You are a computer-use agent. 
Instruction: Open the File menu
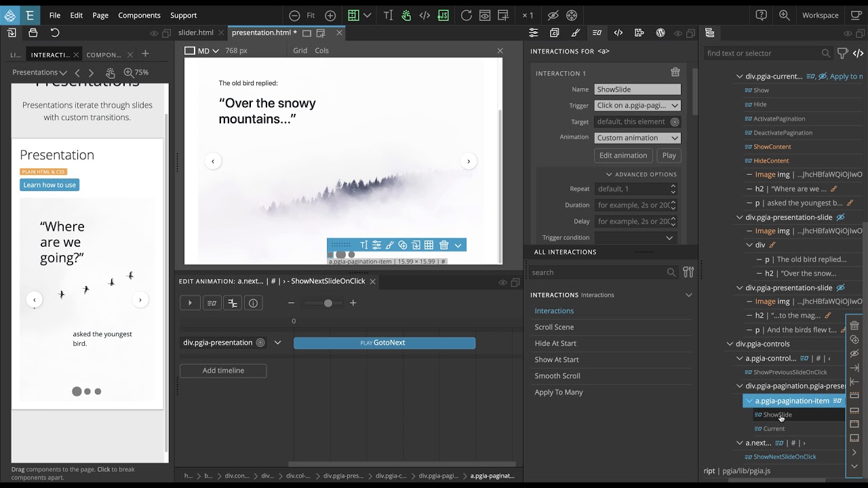click(55, 15)
